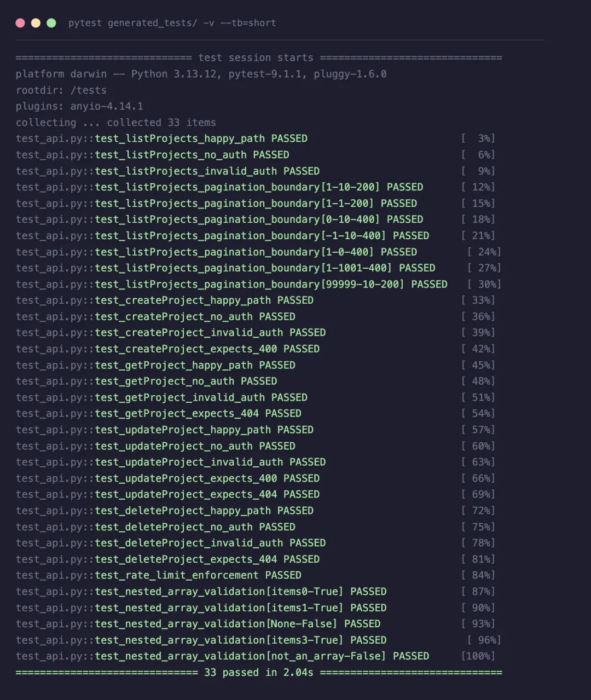Click the collected 33 items text
This screenshot has height=700, width=591.
161,123
